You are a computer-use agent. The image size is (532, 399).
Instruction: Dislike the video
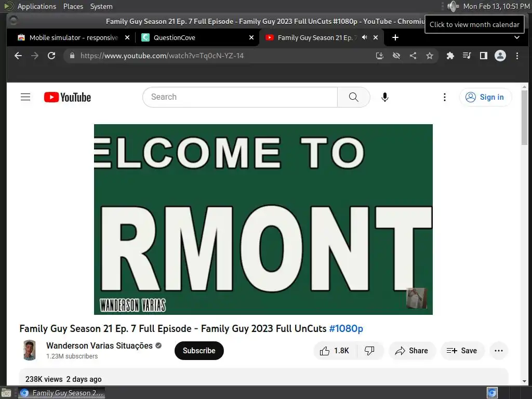coord(369,351)
